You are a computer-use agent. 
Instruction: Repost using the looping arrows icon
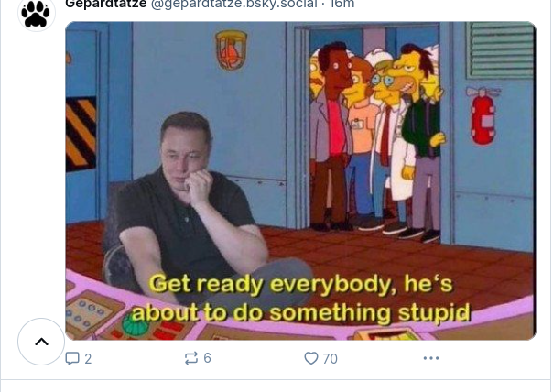(190, 358)
